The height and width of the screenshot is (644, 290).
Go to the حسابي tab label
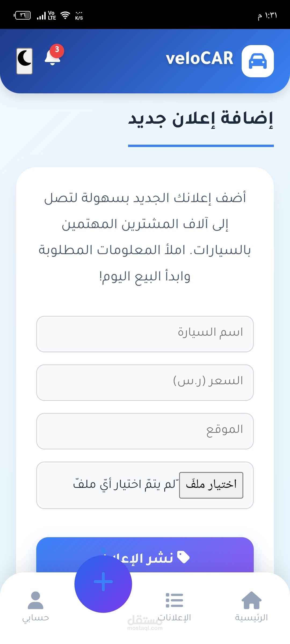point(35,618)
